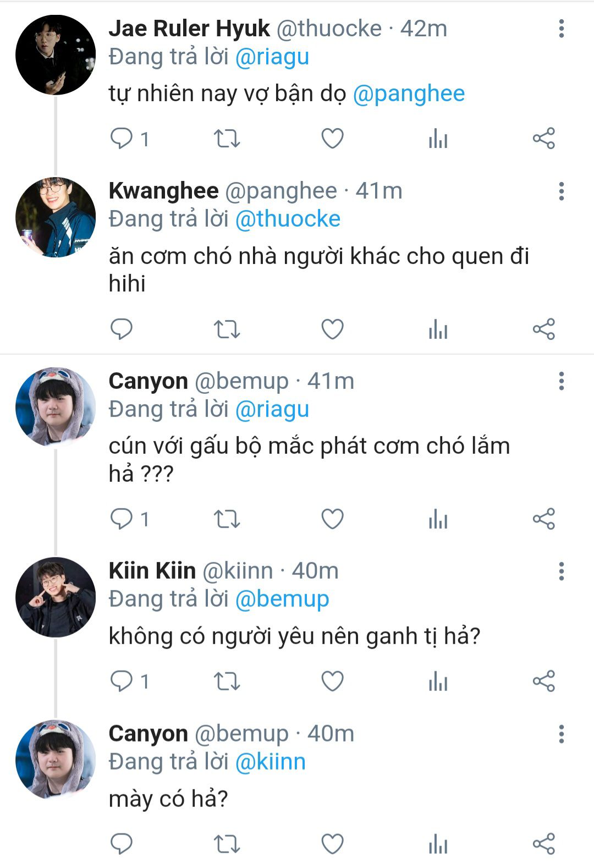Open the @kiinn link in Canyon's reply

(270, 762)
